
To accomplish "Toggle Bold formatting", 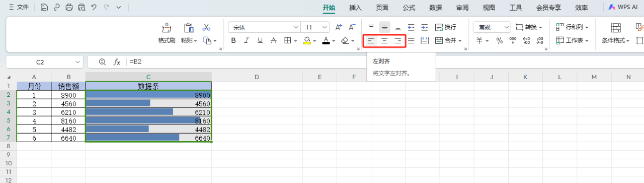I will [233, 40].
